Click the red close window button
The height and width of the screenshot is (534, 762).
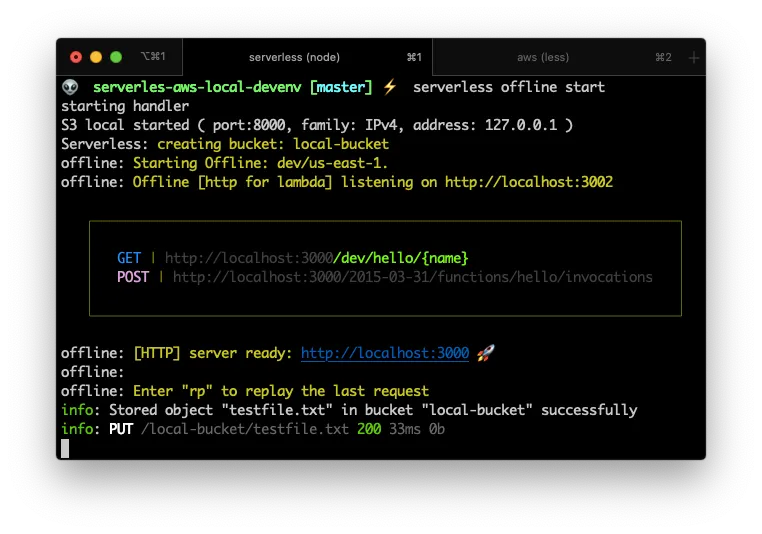(76, 57)
